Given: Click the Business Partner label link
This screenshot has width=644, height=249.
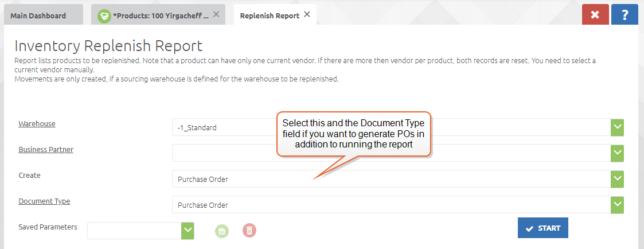Looking at the screenshot, I should coord(46,150).
